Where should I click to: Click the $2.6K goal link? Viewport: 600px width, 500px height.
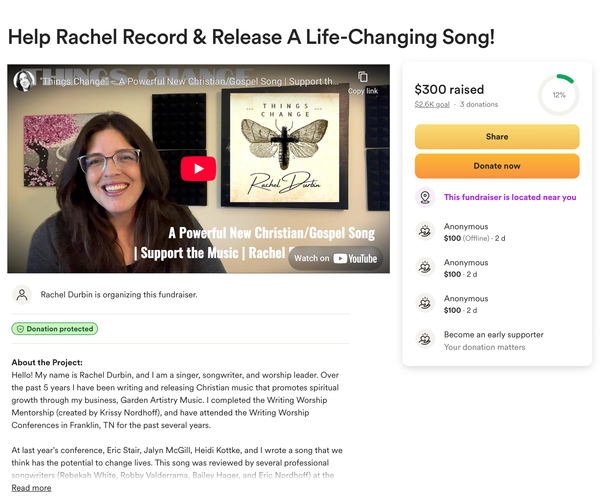click(432, 104)
